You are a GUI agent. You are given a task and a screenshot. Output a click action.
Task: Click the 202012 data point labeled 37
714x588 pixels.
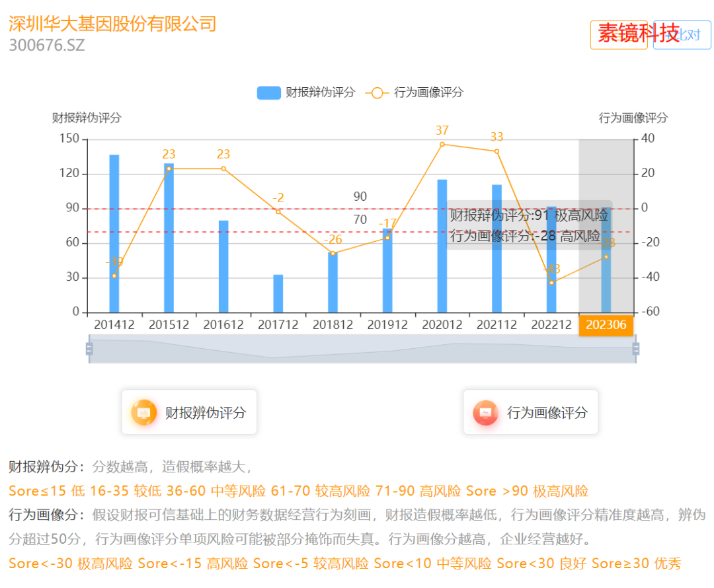click(442, 144)
